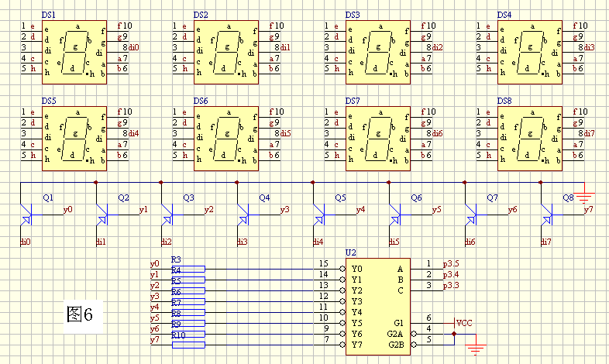Select the di7 net label beside DS8
The width and height of the screenshot is (609, 364).
coord(589,133)
